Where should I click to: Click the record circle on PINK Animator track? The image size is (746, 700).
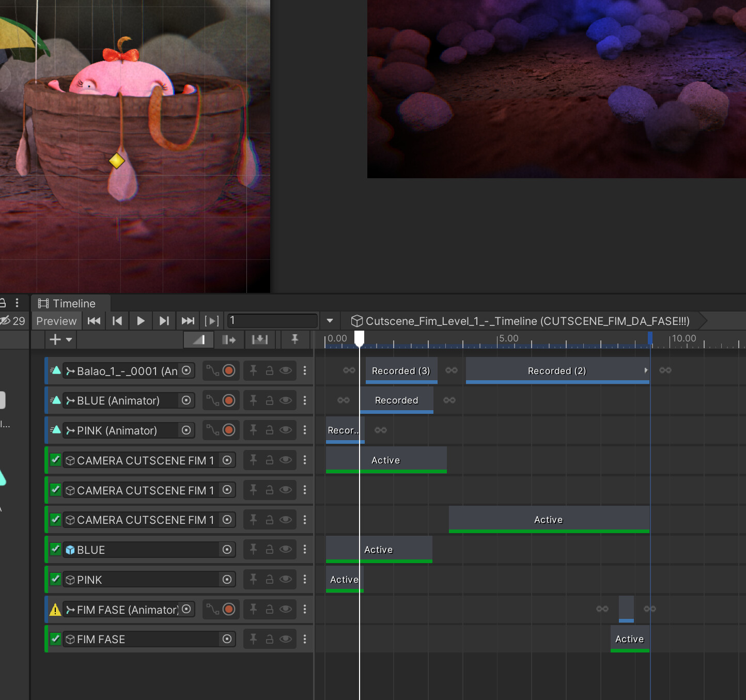click(230, 430)
